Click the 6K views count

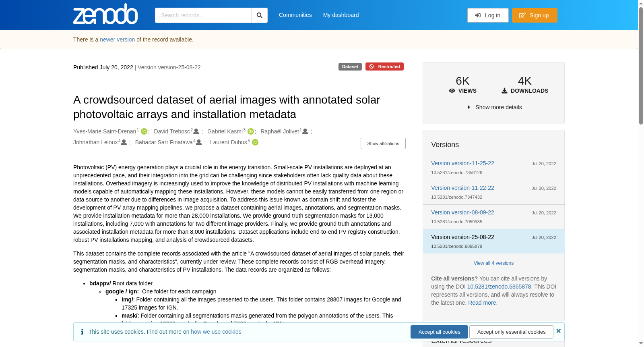(462, 81)
